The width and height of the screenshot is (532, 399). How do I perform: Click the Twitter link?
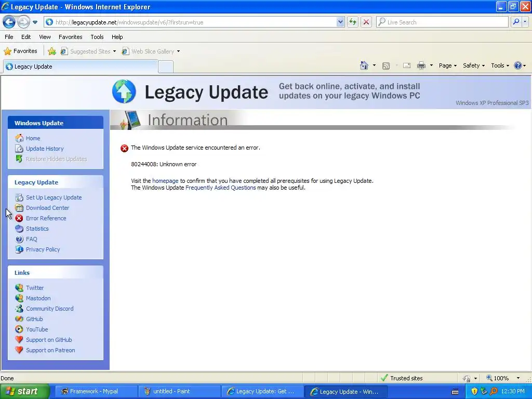point(35,288)
